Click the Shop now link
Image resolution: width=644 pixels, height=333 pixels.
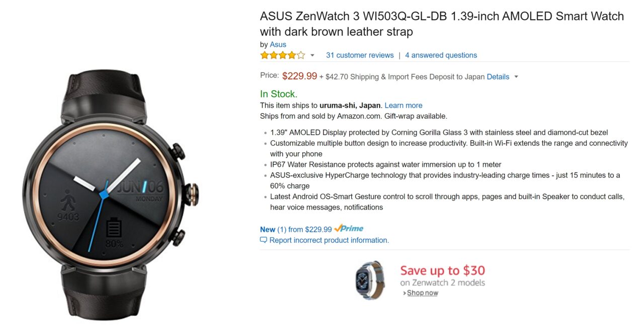pos(422,293)
